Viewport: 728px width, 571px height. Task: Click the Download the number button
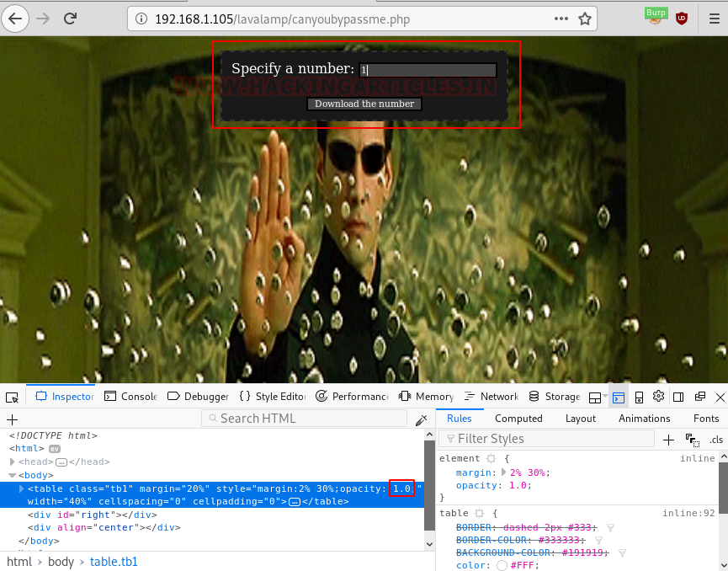click(x=364, y=104)
